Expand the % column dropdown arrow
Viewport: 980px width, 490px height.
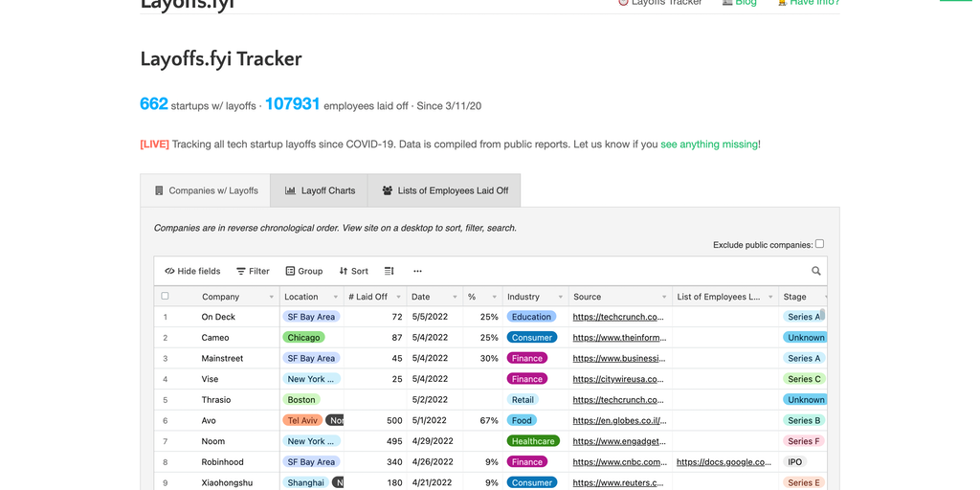point(495,297)
